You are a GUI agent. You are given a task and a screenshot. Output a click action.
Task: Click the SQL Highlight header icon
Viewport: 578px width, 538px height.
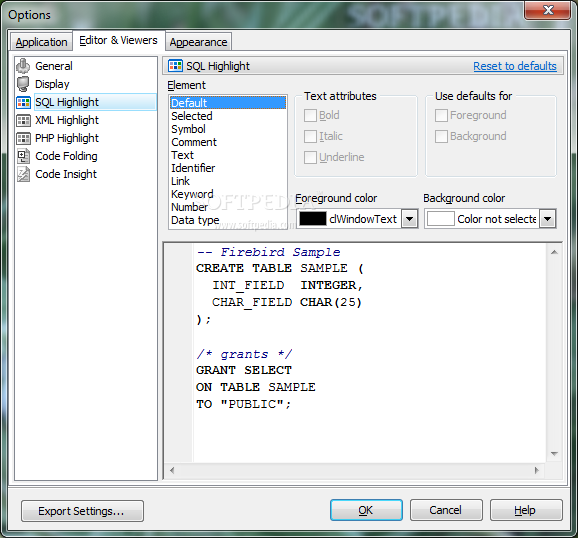coord(175,66)
